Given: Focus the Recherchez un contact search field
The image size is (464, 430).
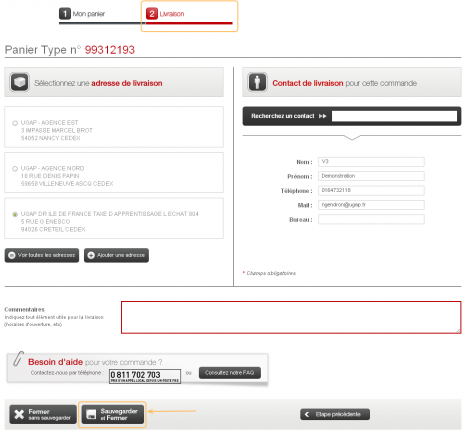Looking at the screenshot, I should [394, 116].
